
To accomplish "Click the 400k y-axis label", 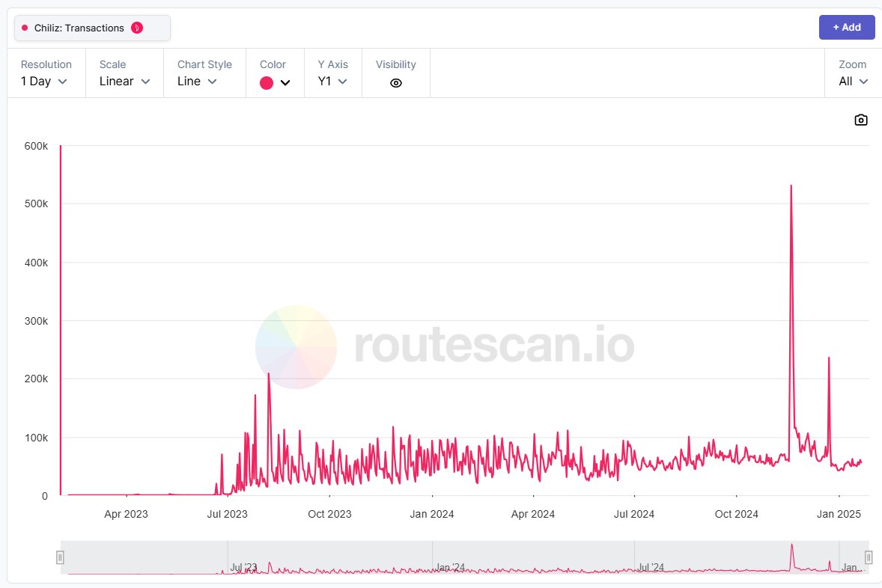I will pos(36,263).
